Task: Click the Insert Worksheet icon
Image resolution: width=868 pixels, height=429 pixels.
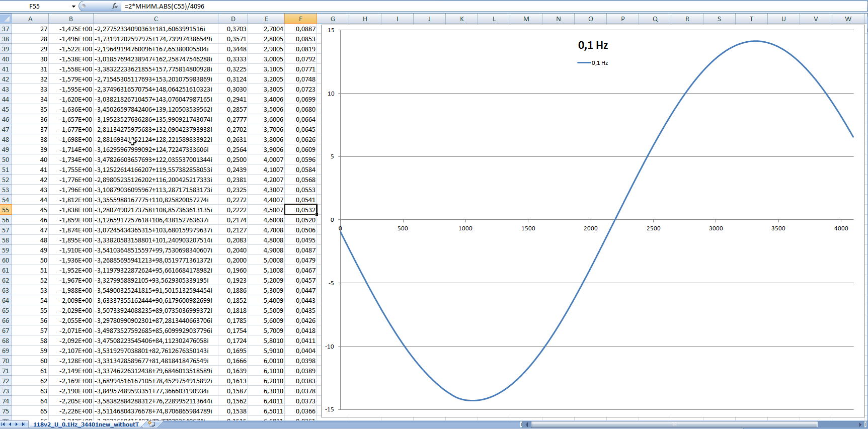Action: pos(151,424)
